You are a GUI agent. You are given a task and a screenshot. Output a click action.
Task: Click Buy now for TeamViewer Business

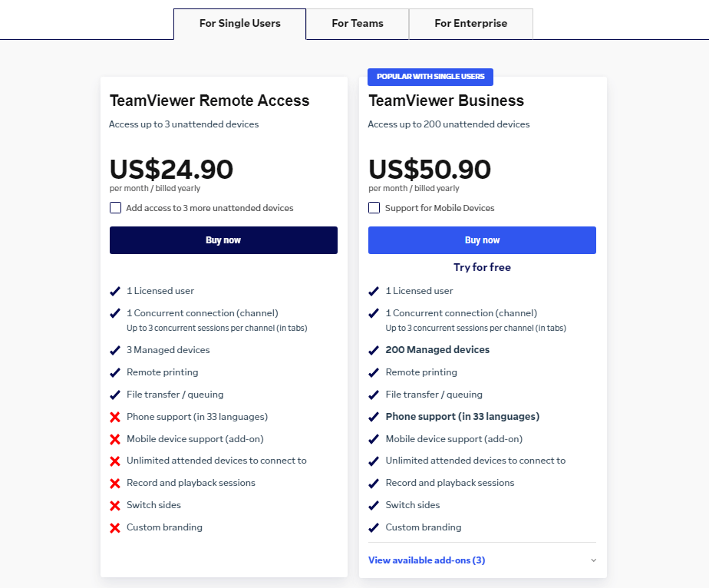tap(482, 240)
